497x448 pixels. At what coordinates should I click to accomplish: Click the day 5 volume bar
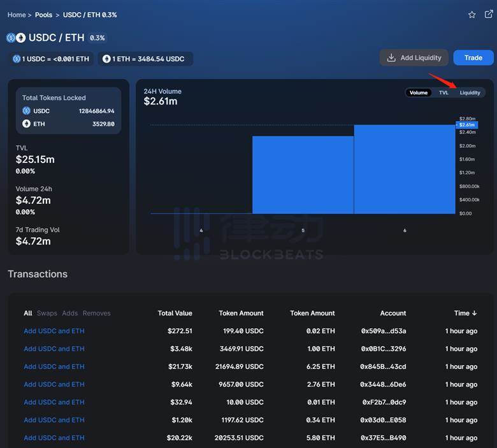(x=303, y=175)
